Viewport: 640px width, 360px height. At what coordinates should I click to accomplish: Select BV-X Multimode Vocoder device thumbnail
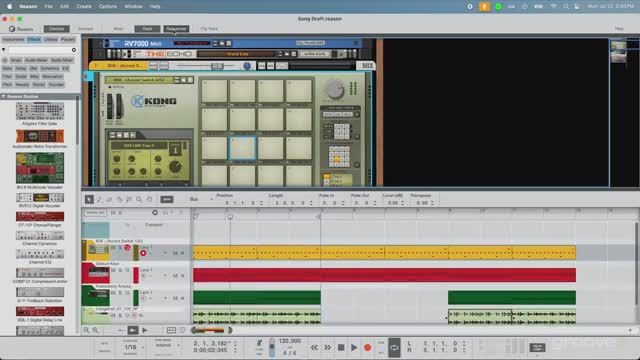click(x=40, y=168)
